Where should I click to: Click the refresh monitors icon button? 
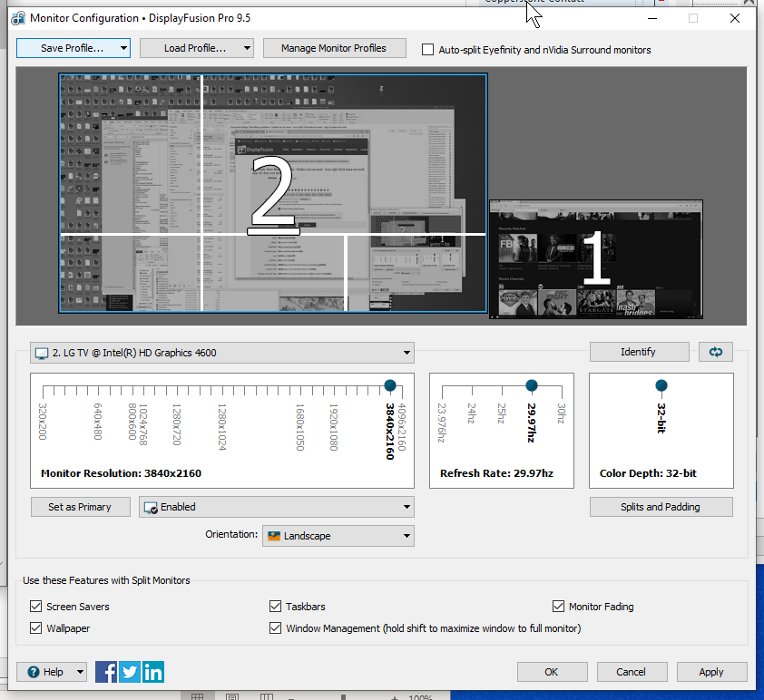tap(715, 352)
